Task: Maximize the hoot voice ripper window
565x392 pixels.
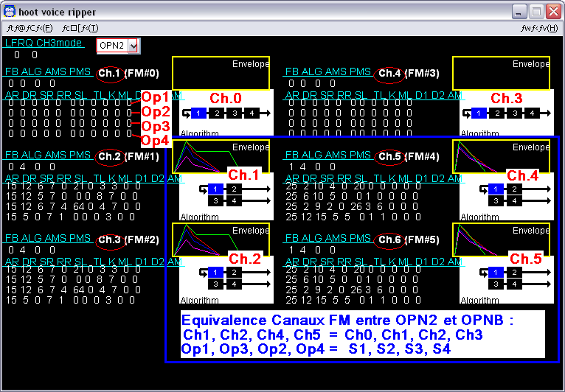Action: point(536,12)
